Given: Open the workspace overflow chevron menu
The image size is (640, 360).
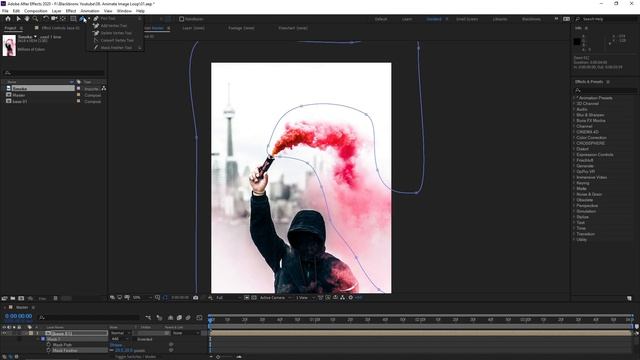Looking at the screenshot, I should [x=556, y=19].
